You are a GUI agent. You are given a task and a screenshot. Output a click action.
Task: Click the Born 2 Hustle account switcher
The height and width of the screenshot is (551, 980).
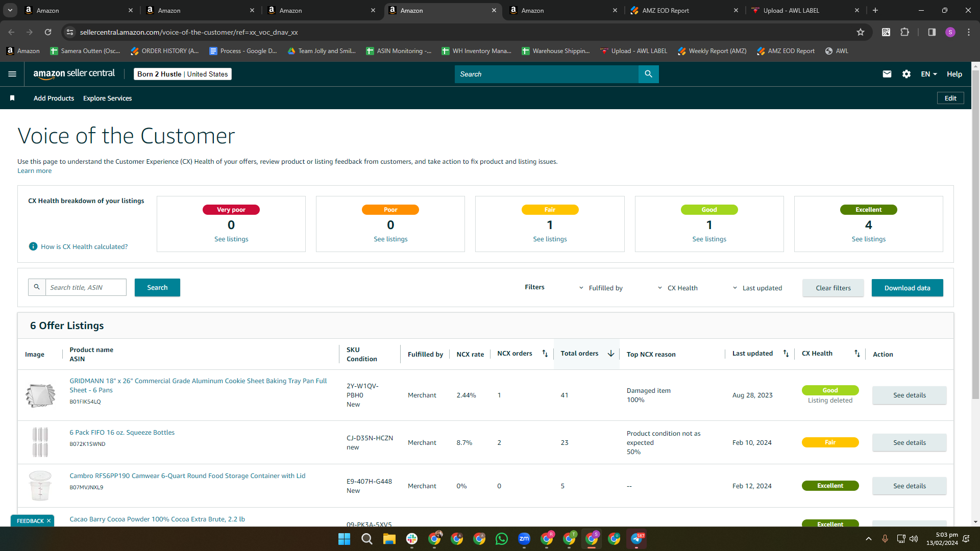click(183, 74)
